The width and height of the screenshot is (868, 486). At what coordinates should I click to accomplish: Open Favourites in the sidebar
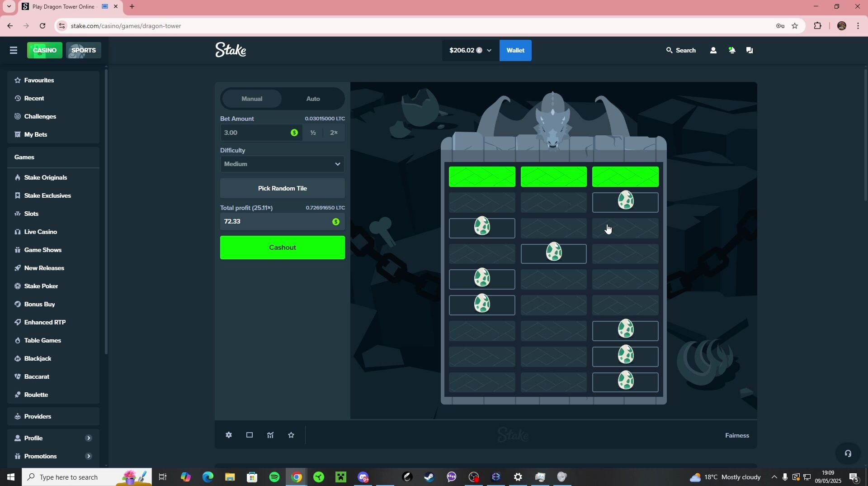point(53,80)
